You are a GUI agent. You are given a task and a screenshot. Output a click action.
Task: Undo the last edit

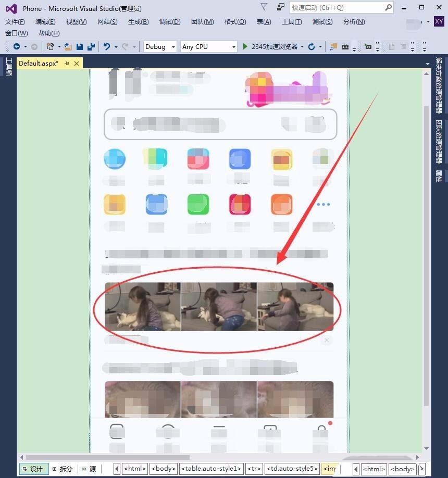coord(106,46)
